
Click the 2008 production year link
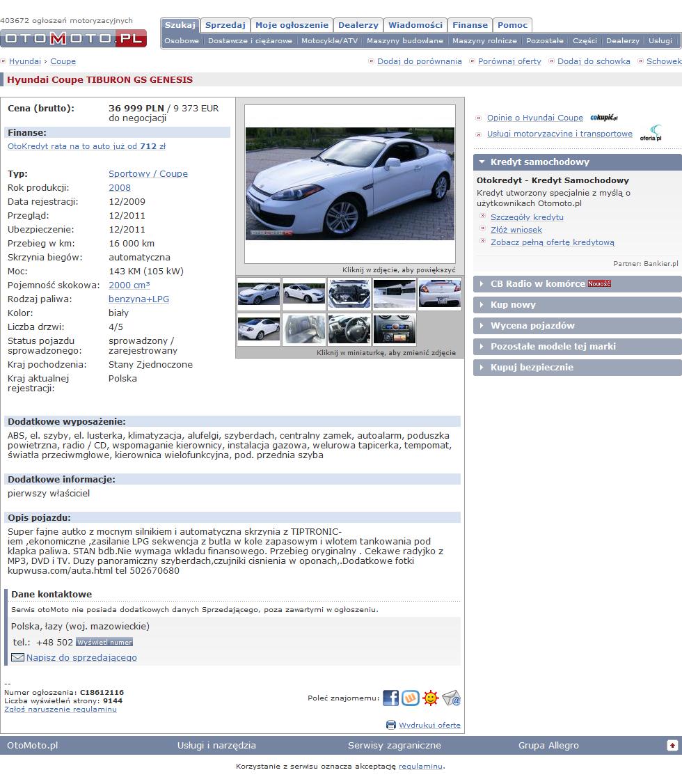120,187
